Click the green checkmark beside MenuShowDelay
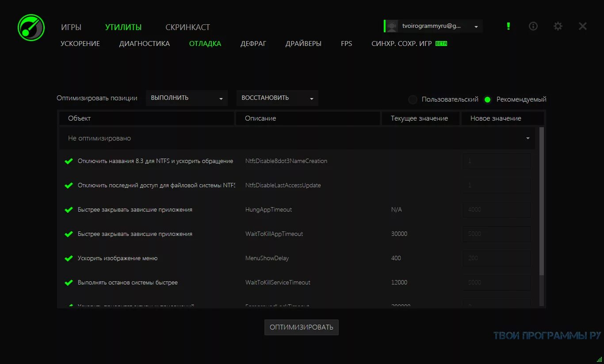The height and width of the screenshot is (364, 604). (x=69, y=258)
